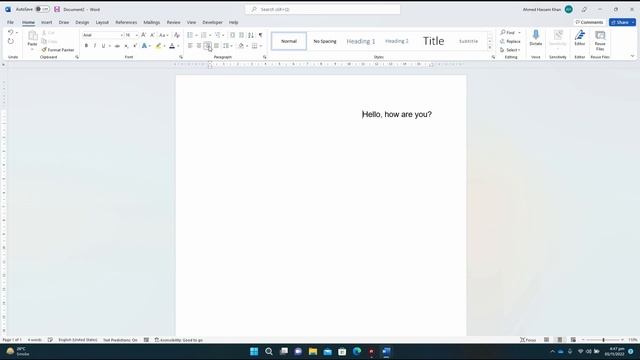Apply subscript formatting
The height and width of the screenshot is (360, 640).
coord(126,46)
